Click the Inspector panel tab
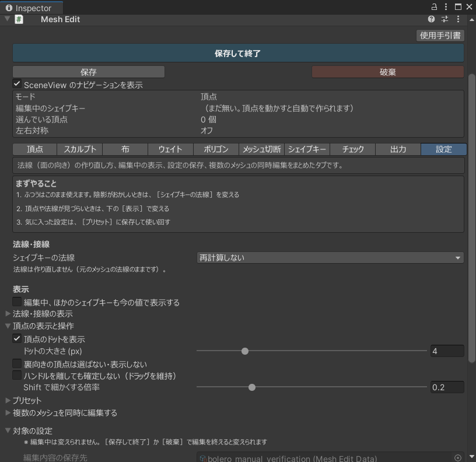This screenshot has height=462, width=476. click(x=32, y=8)
